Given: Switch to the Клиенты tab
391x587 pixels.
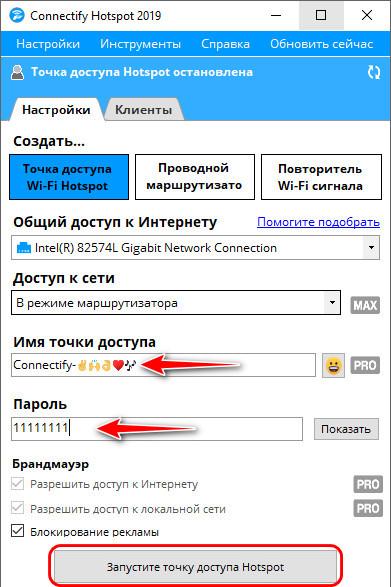Looking at the screenshot, I should (x=143, y=110).
